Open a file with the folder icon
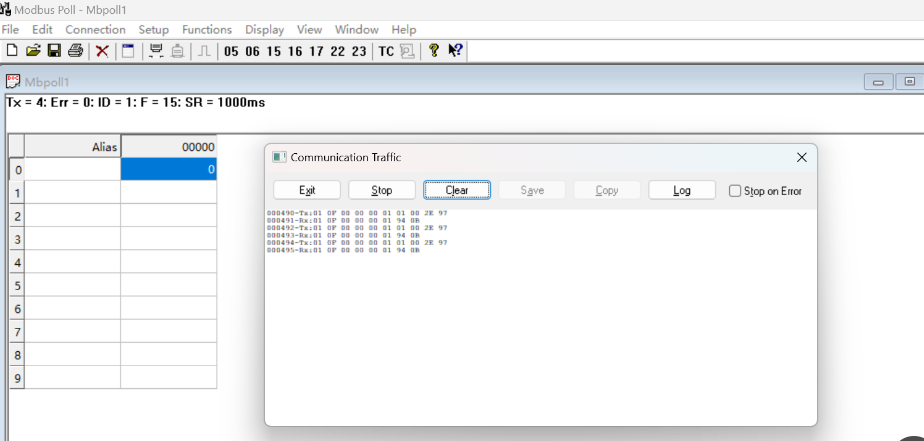This screenshot has width=924, height=441. 33,51
